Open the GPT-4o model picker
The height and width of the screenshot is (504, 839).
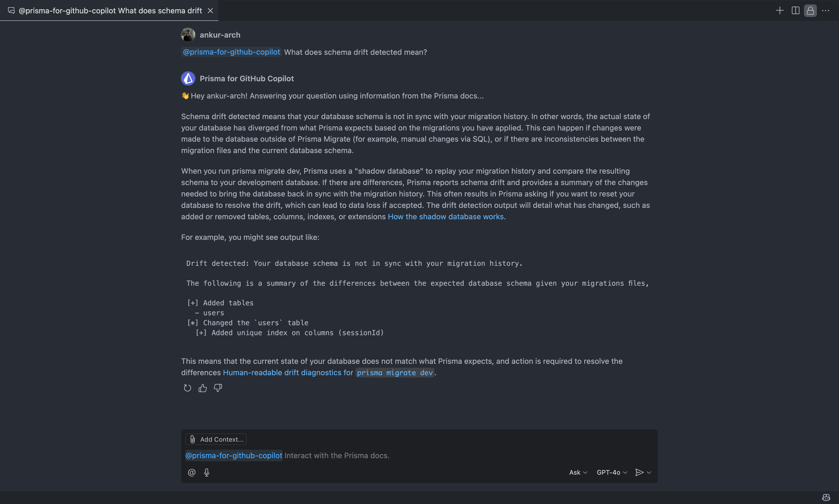coord(612,472)
